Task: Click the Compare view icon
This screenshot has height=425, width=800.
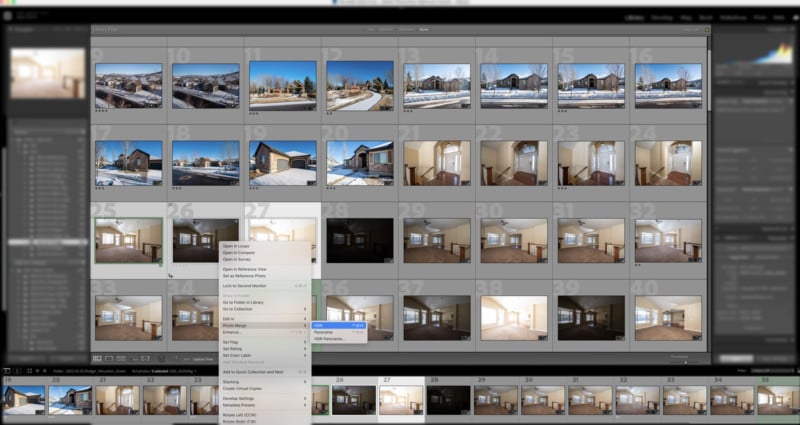Action: (121, 357)
